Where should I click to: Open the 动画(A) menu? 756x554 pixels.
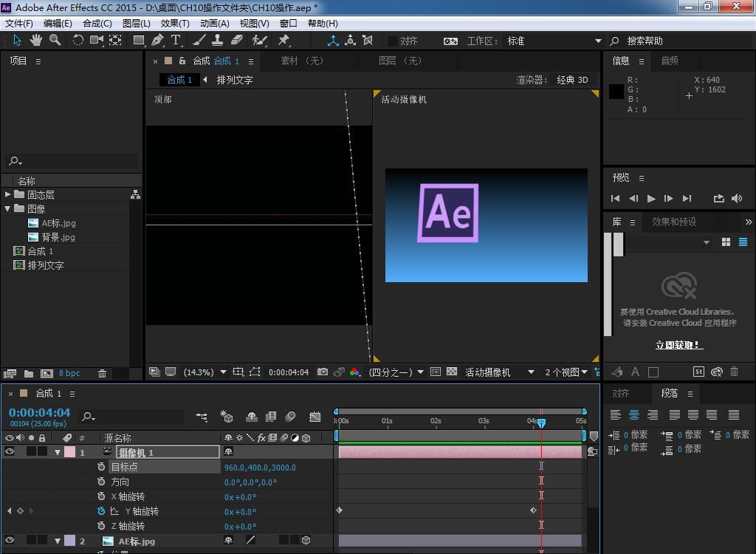(215, 23)
